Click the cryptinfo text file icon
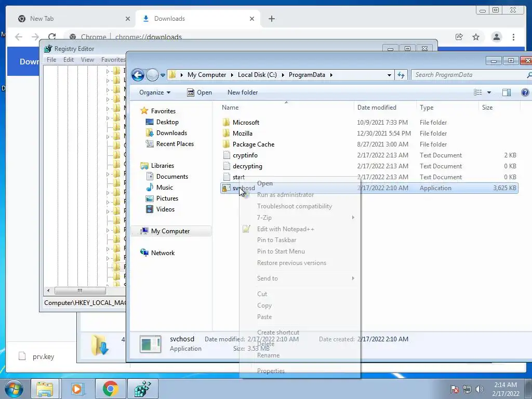532x399 pixels. click(x=227, y=155)
